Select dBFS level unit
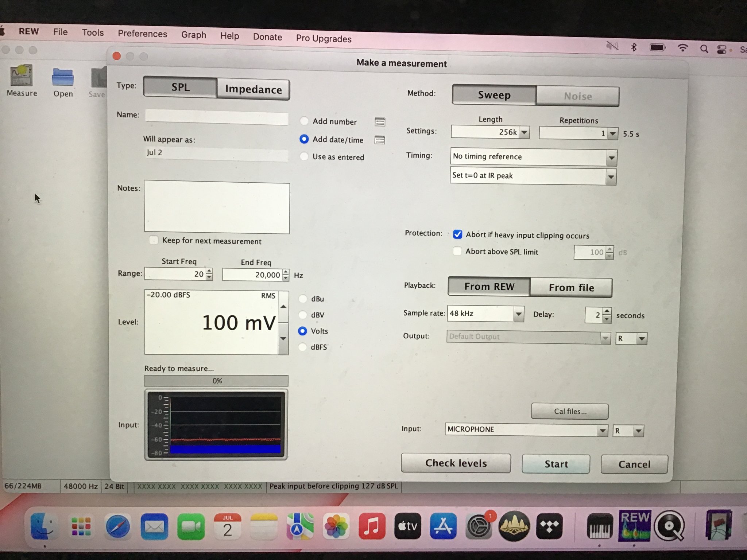The width and height of the screenshot is (747, 560). (x=302, y=347)
